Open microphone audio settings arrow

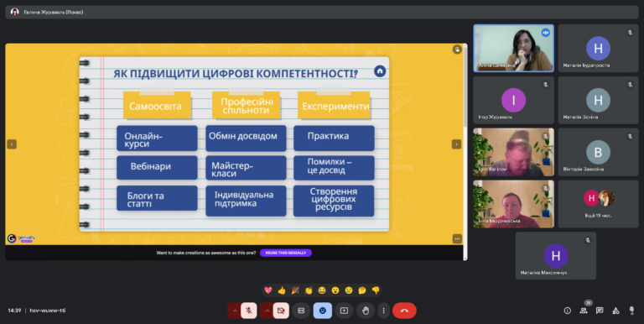pos(235,311)
